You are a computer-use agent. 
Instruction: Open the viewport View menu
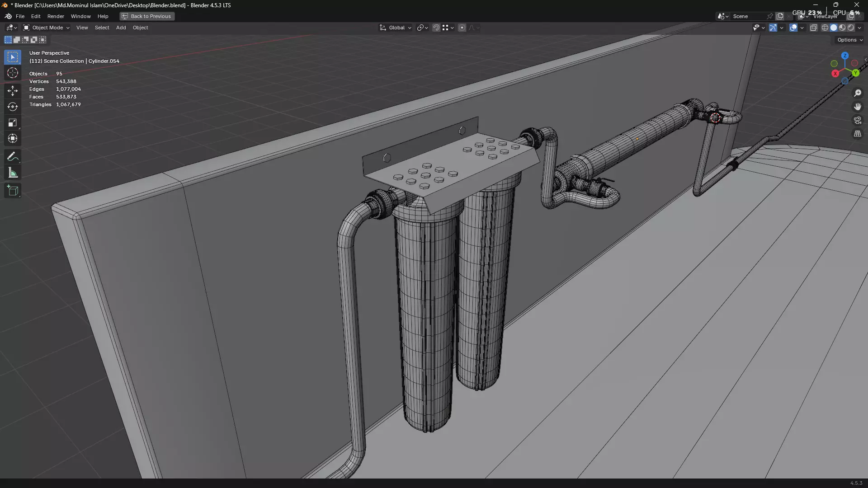[82, 28]
